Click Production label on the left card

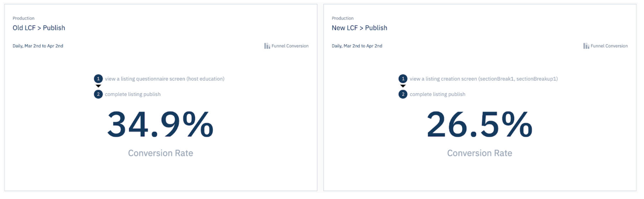[23, 18]
